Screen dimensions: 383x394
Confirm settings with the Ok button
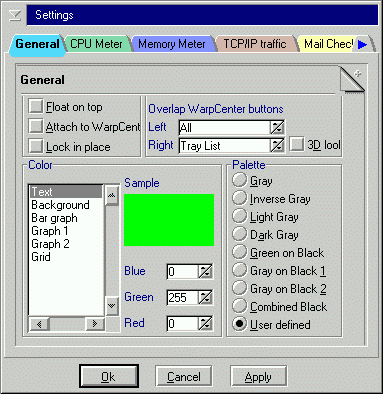[109, 376]
